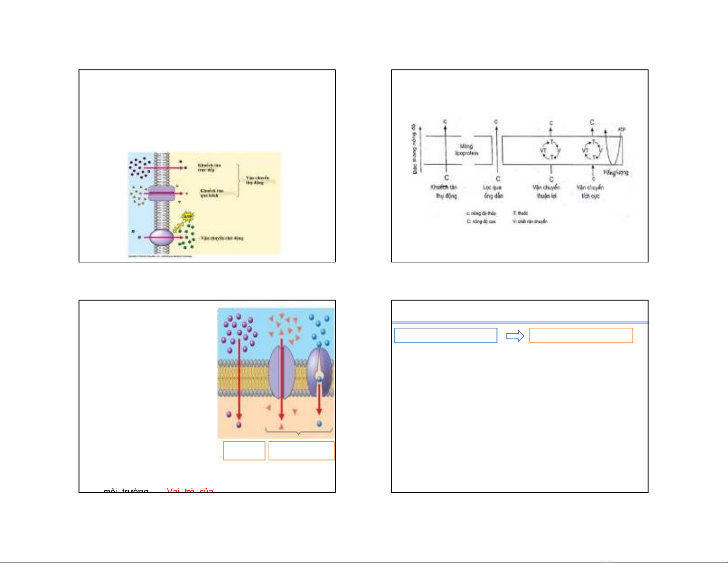This screenshot has width=728, height=563.
Task: Click the channel protein in the bilayer illustration
Action: (x=282, y=373)
